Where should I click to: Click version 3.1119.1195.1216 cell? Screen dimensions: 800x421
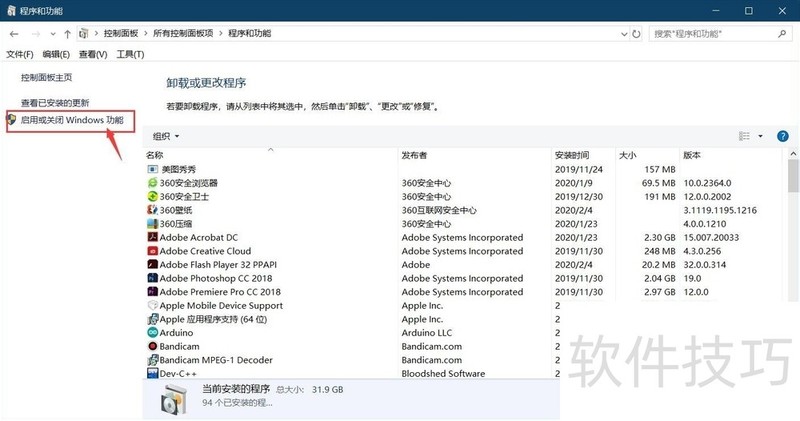(x=720, y=210)
